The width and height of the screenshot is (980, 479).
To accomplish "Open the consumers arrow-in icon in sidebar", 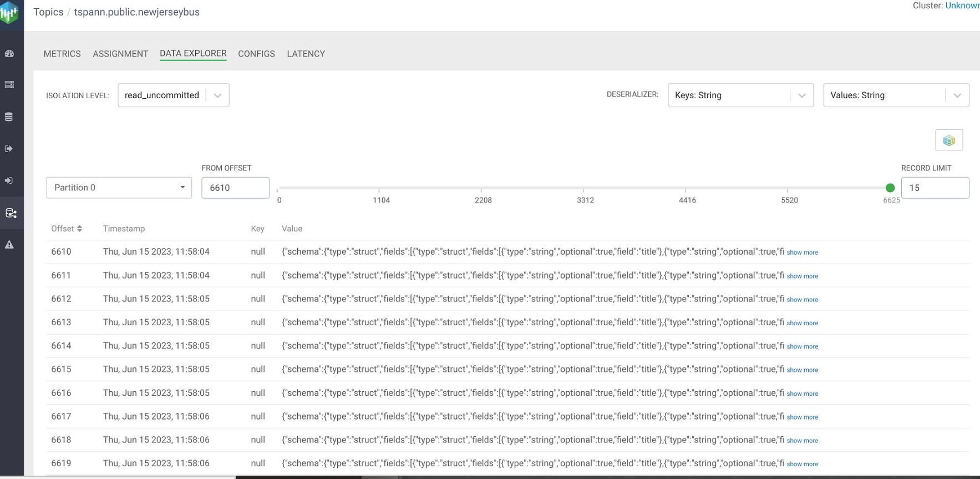I will point(9,181).
